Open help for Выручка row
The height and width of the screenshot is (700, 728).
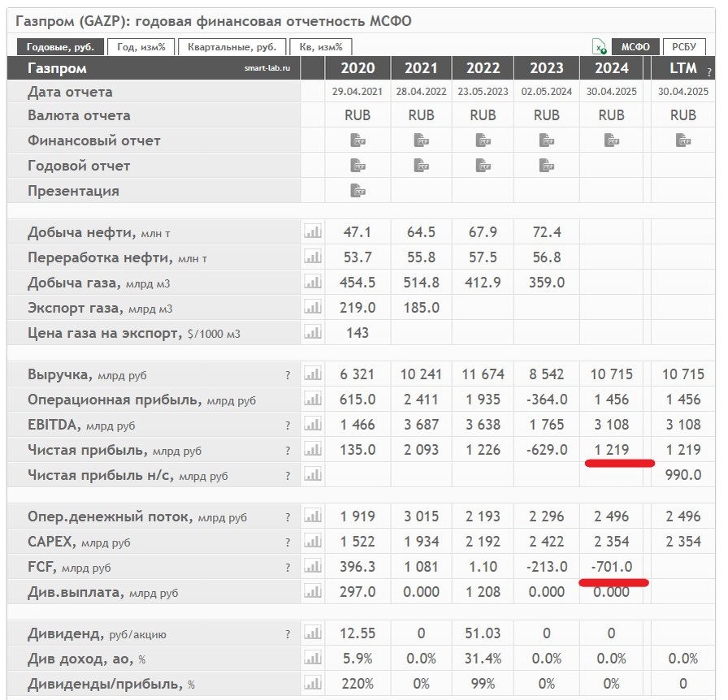288,375
